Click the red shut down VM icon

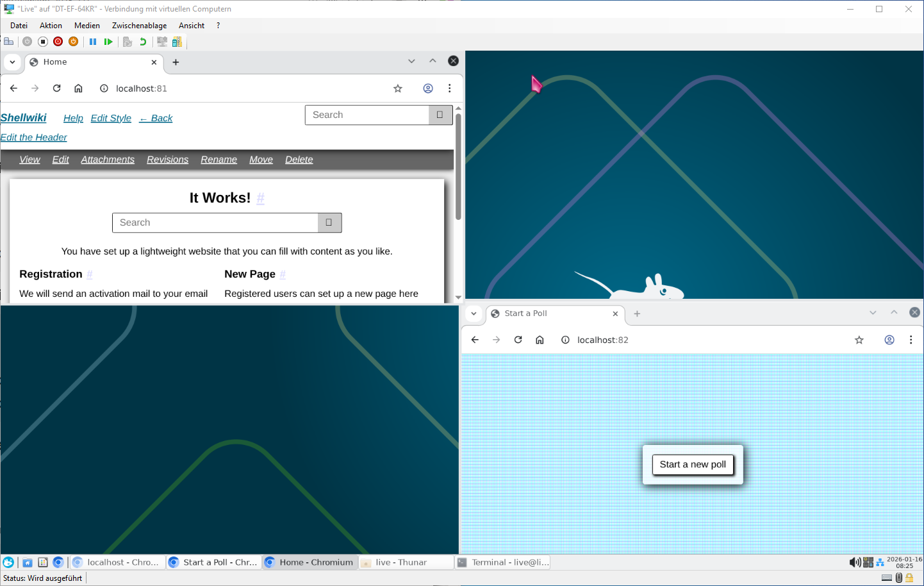(x=58, y=42)
